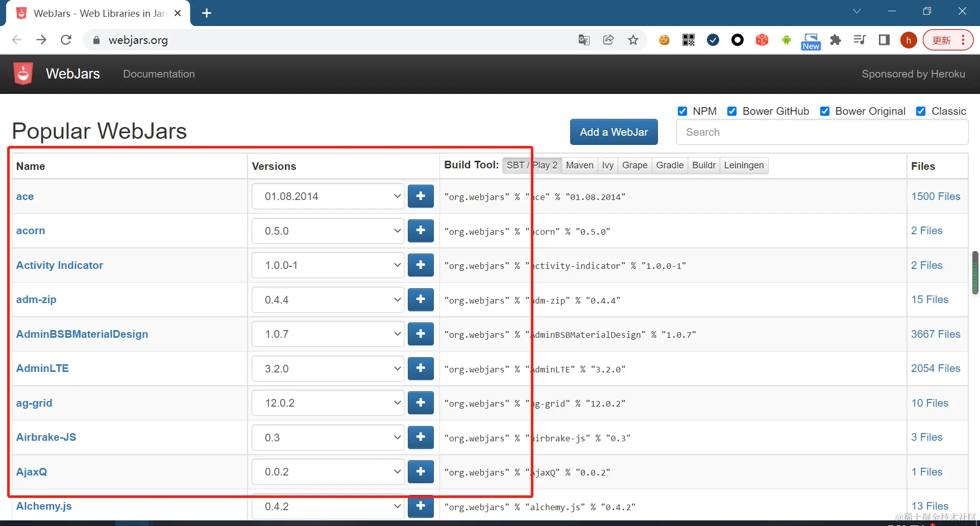Toggle the Classic checkbox
The height and width of the screenshot is (526, 980).
click(921, 111)
